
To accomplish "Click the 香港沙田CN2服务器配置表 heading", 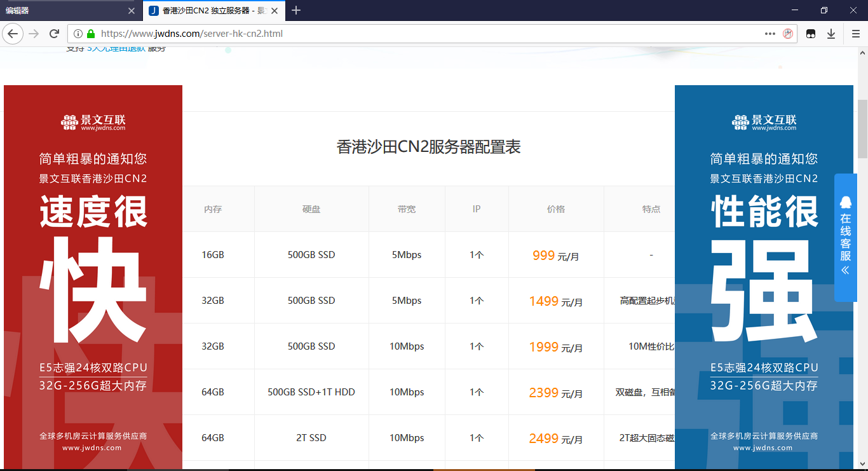I will 429,147.
